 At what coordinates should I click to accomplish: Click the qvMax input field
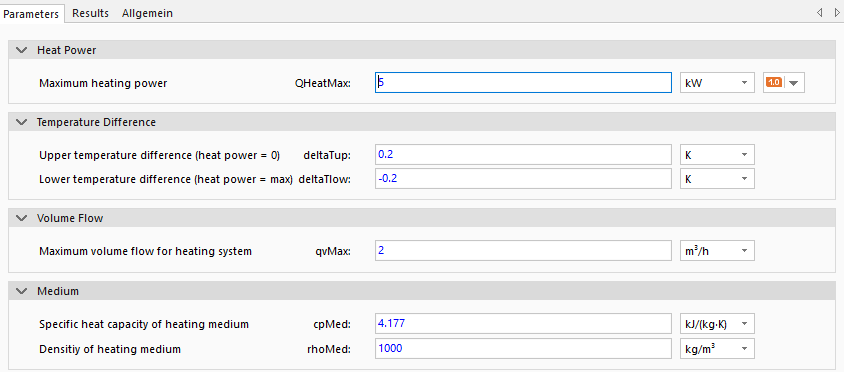coord(523,251)
